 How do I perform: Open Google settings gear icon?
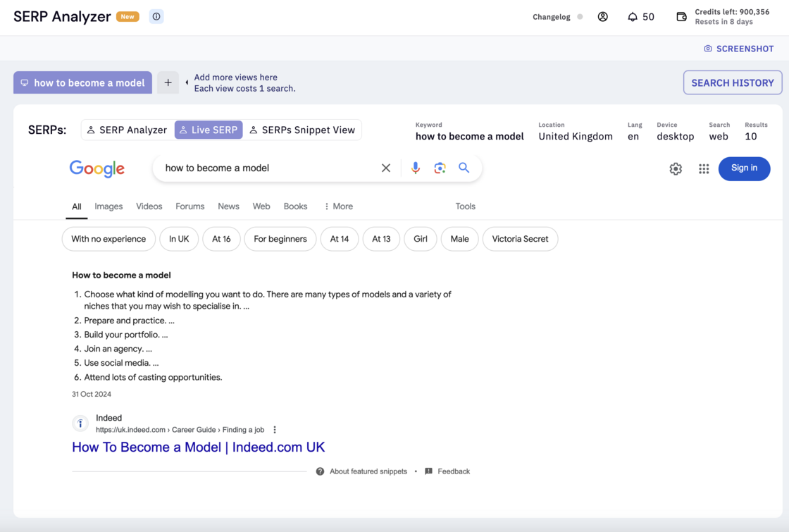(676, 168)
